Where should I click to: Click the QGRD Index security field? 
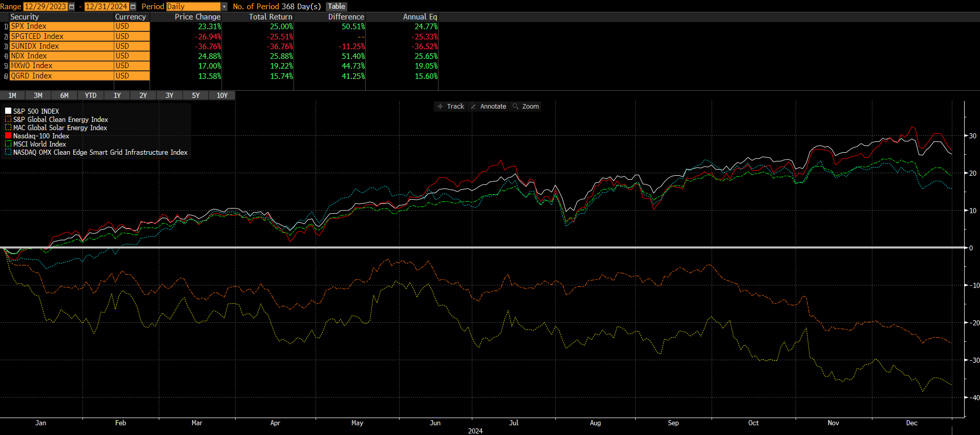[61, 76]
